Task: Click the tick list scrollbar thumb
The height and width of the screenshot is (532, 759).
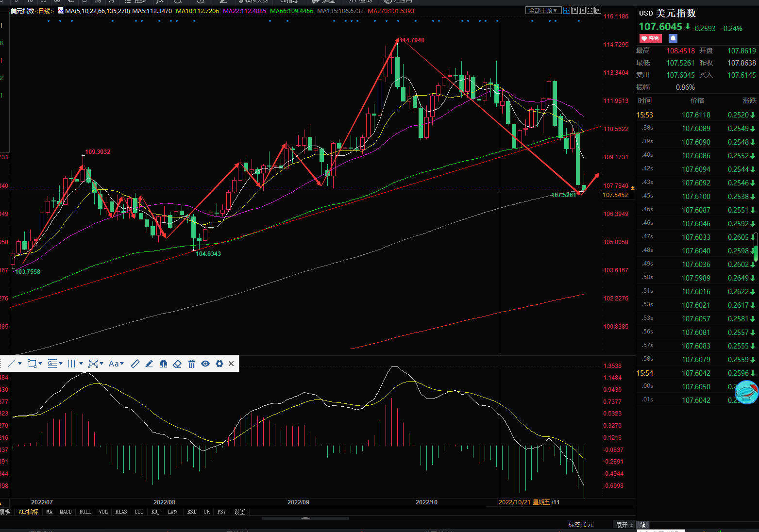Action: (756, 247)
